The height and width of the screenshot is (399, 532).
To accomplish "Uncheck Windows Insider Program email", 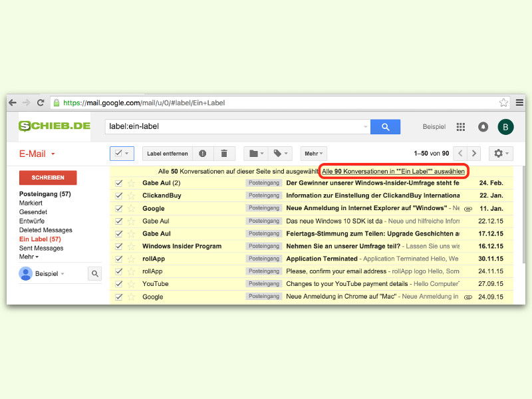I will [118, 246].
